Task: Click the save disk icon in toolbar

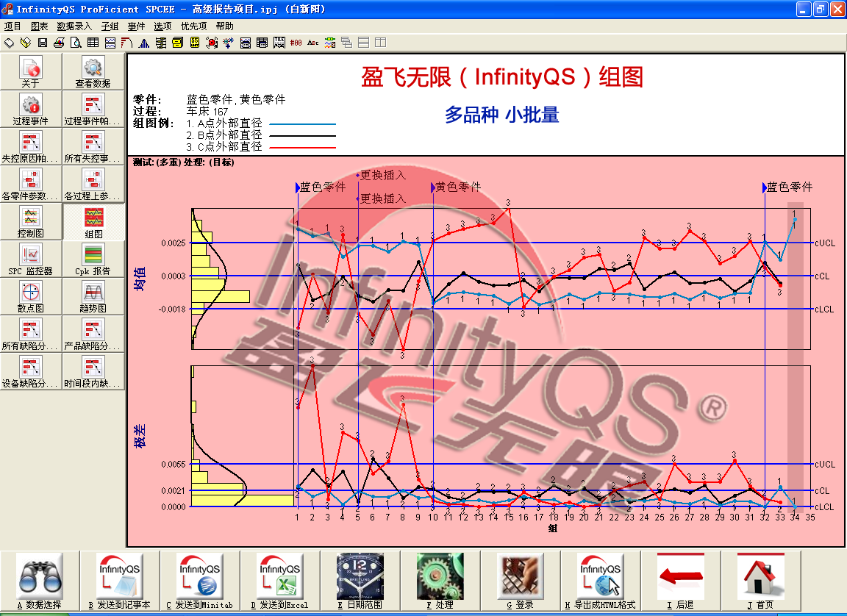Action: point(42,43)
